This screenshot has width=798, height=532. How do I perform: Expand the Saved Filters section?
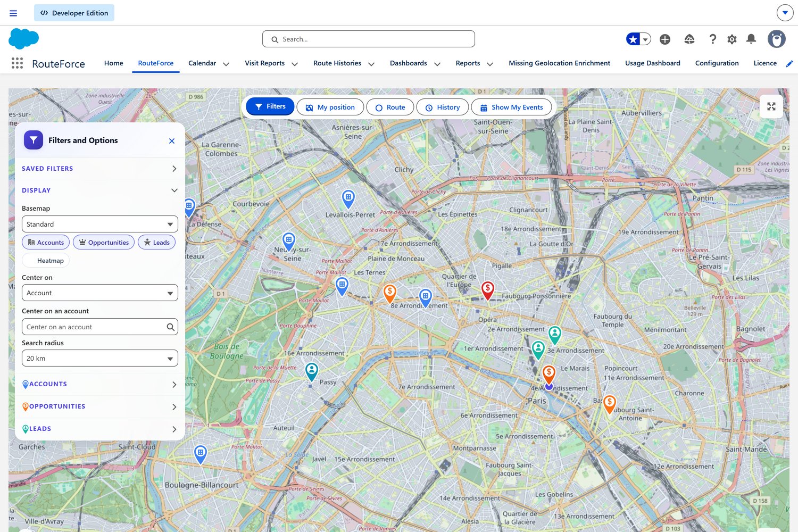[99, 169]
